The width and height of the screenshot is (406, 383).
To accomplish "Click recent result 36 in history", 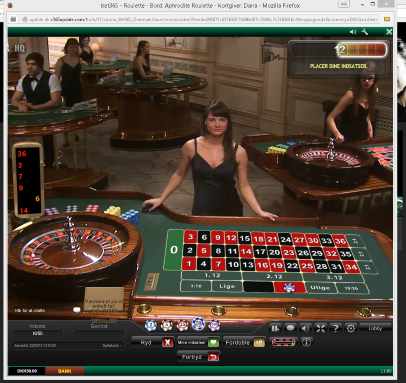I will (x=22, y=154).
